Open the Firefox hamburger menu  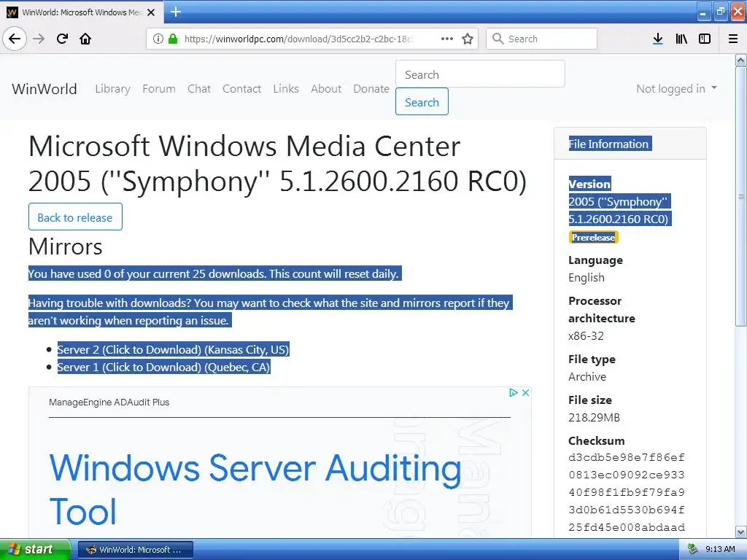click(733, 39)
